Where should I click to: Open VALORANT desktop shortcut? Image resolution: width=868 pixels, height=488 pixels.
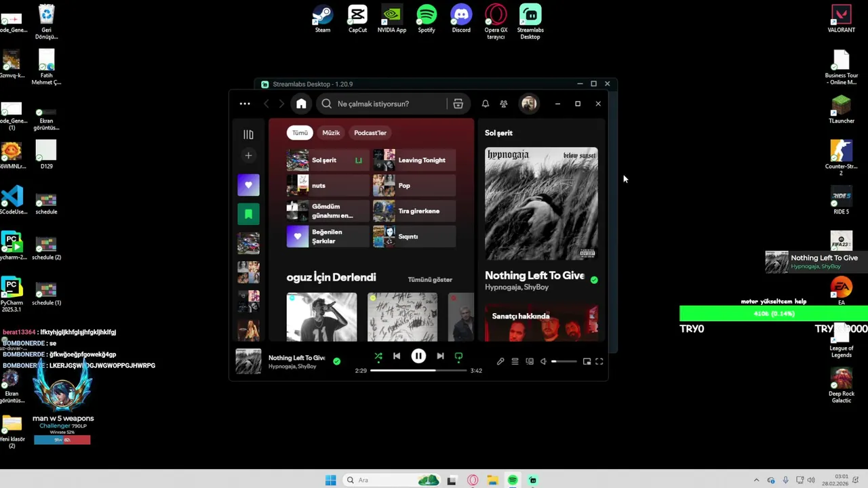click(x=842, y=18)
